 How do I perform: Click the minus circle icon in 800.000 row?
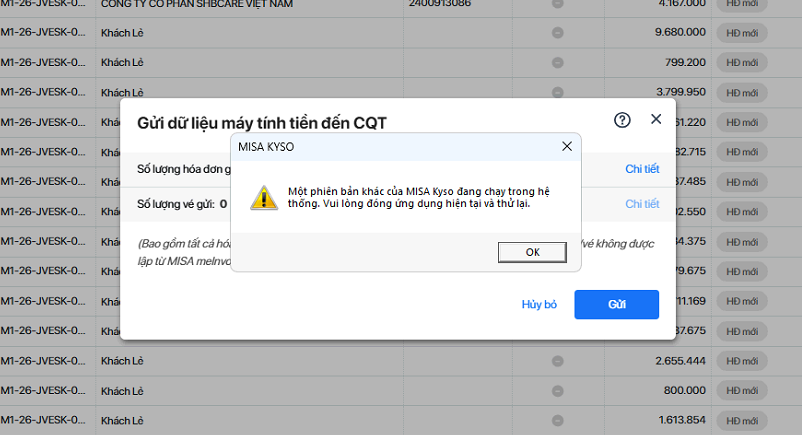(x=557, y=390)
